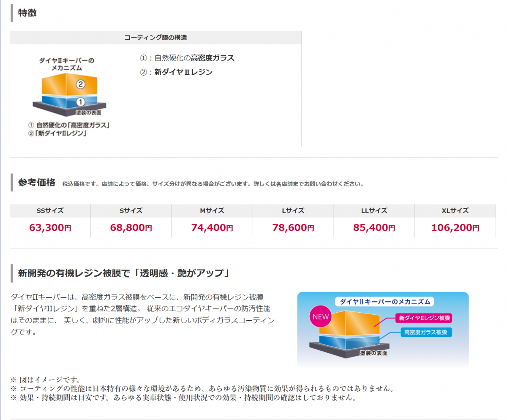Click the 新ダイヤⅡレジン bold text in table
This screenshot has width=507, height=420.
(x=183, y=72)
